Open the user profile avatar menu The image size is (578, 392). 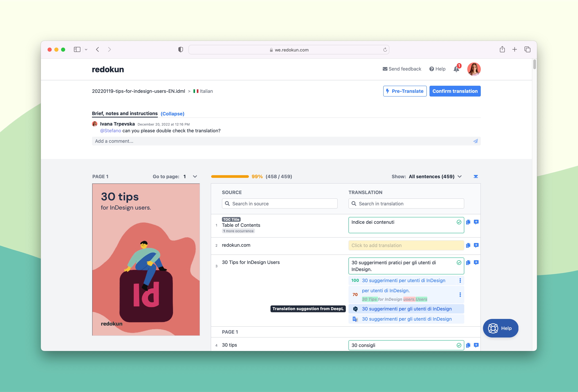coord(474,69)
